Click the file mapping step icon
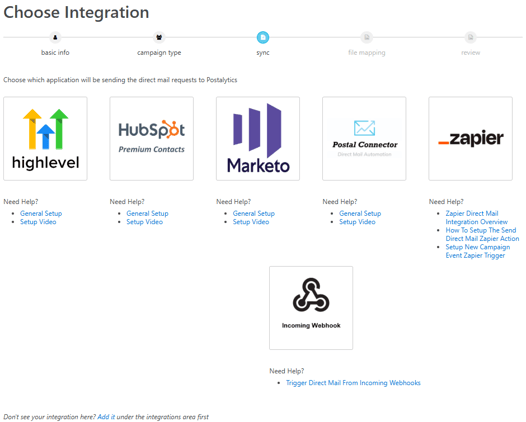This screenshot has width=526, height=422. (367, 37)
